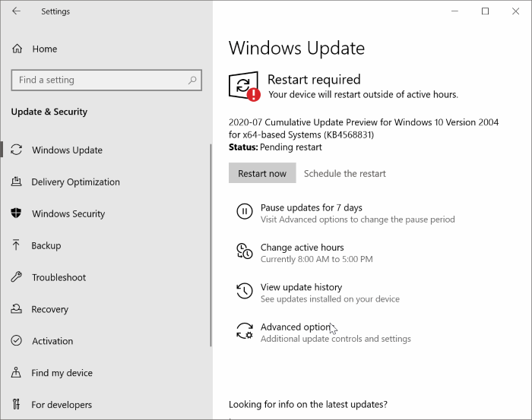Go to Backup settings

[x=46, y=245]
